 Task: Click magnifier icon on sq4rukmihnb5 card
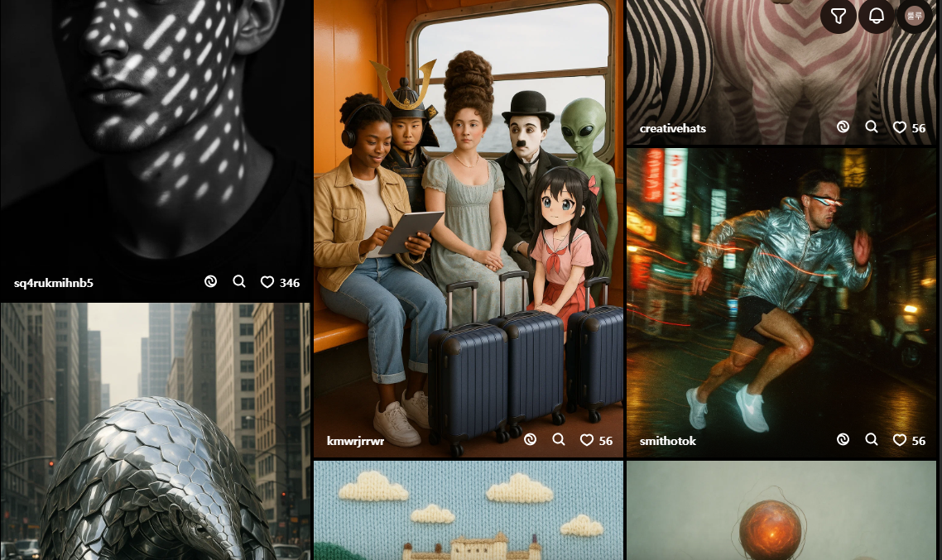pos(239,281)
